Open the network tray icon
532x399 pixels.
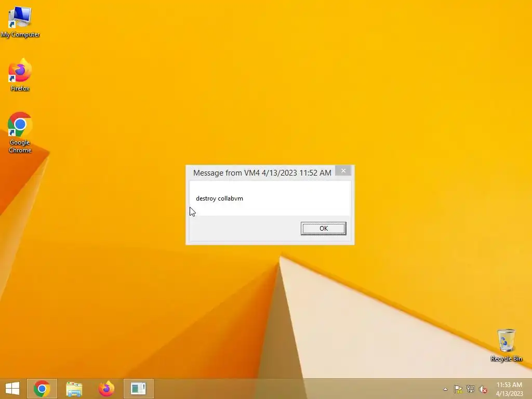471,389
